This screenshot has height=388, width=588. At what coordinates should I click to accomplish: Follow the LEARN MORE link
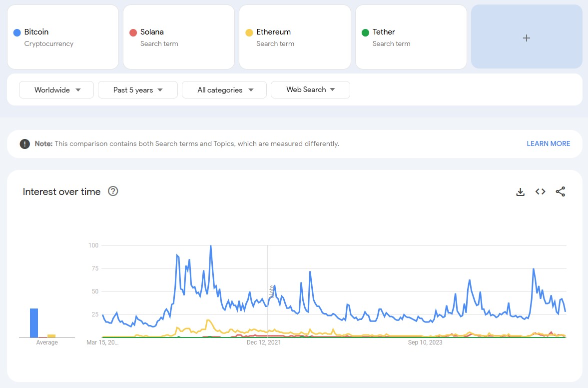pyautogui.click(x=548, y=143)
